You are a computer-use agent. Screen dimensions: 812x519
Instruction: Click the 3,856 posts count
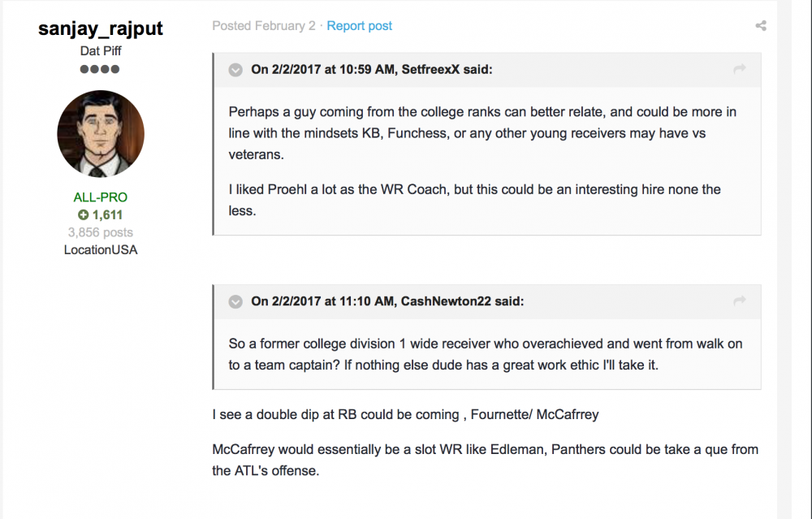(x=101, y=232)
